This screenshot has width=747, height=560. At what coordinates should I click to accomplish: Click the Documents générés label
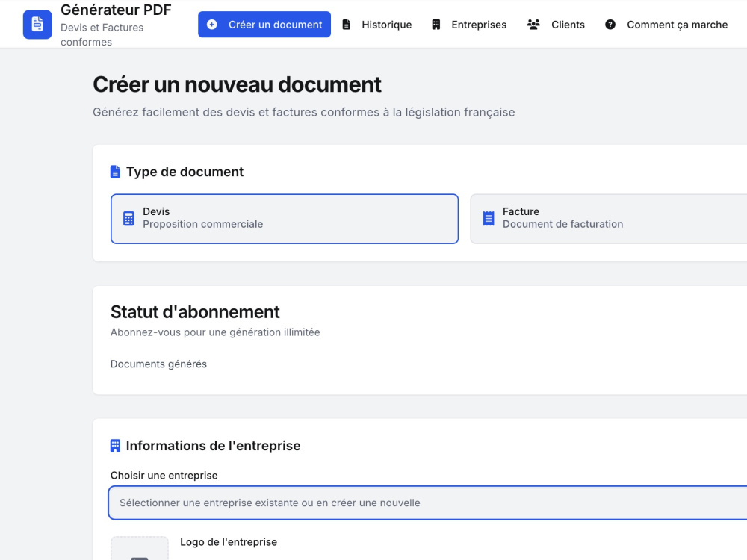click(x=158, y=364)
